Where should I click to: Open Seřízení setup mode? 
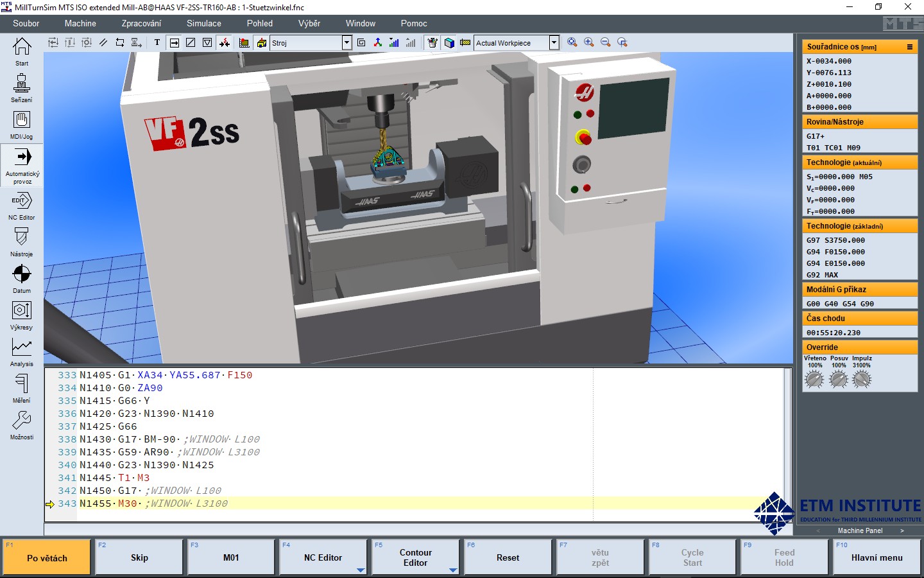(x=22, y=88)
